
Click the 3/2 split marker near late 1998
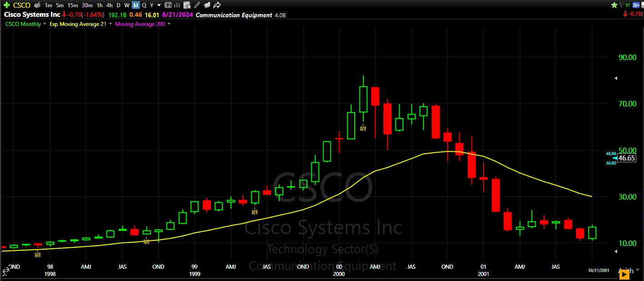(146, 241)
